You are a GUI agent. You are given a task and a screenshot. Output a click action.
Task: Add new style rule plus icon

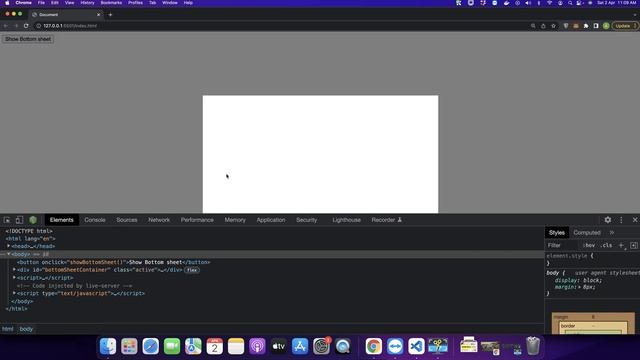[621, 245]
